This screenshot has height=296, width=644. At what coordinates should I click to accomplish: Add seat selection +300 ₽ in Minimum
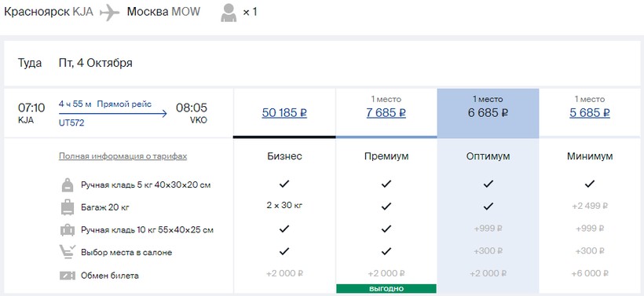tap(590, 250)
